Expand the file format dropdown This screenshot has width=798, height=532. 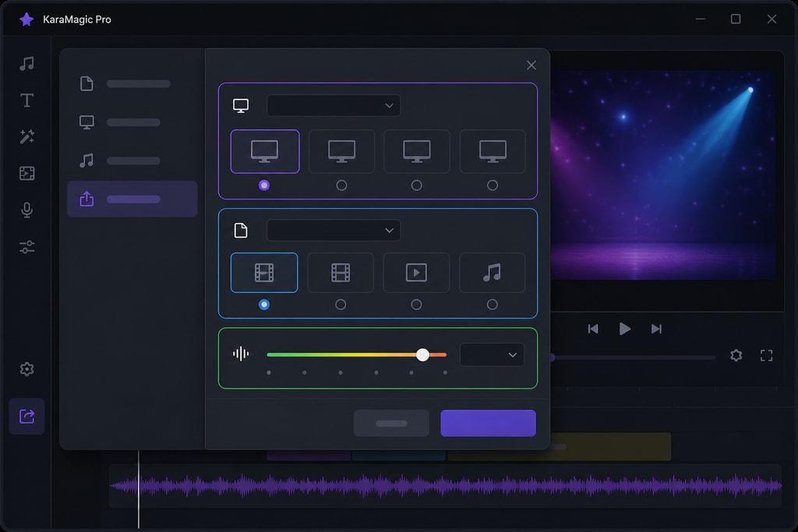(x=334, y=231)
